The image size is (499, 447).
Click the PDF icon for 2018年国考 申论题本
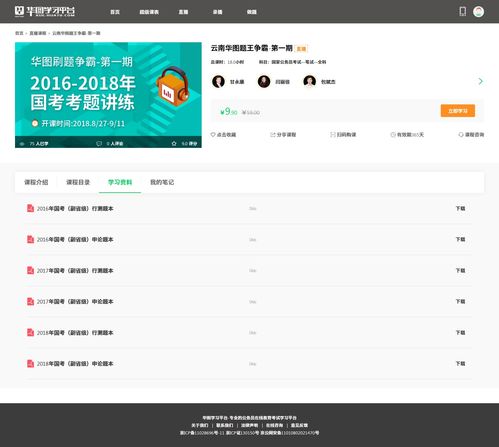30,363
